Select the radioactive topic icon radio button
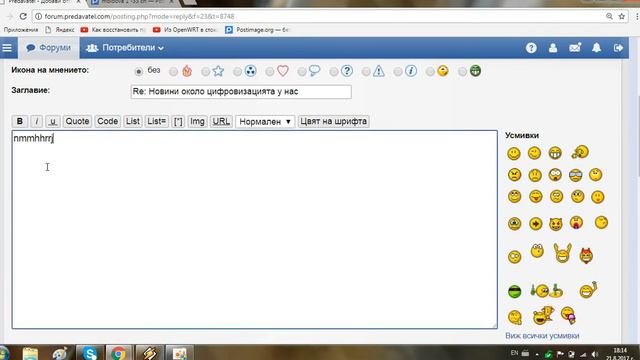Screen dimensions: 640x360 click(237, 72)
